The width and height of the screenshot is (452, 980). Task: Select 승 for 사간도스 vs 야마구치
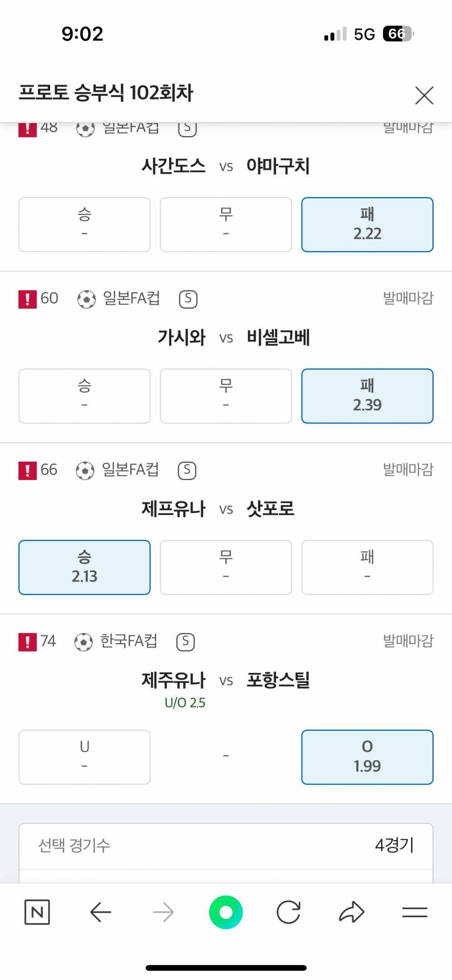[85, 225]
